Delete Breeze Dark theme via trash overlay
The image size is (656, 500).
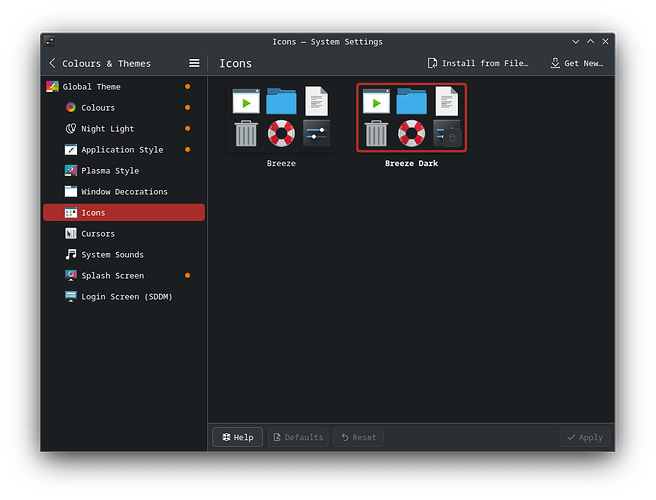[x=452, y=138]
